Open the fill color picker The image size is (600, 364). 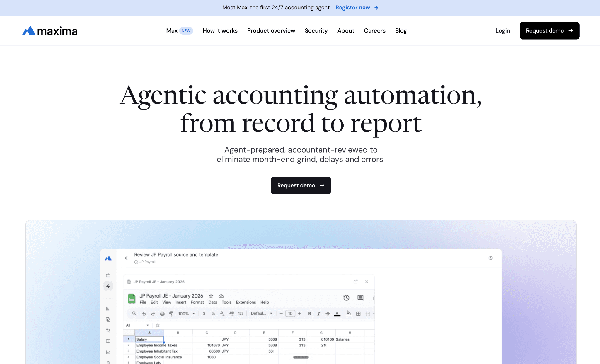349,313
